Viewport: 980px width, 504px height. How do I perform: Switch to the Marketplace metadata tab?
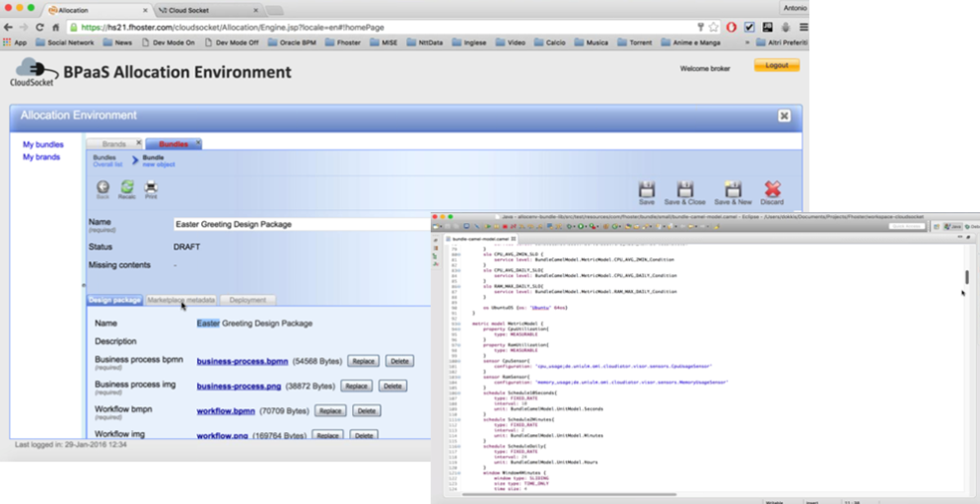[x=180, y=299]
